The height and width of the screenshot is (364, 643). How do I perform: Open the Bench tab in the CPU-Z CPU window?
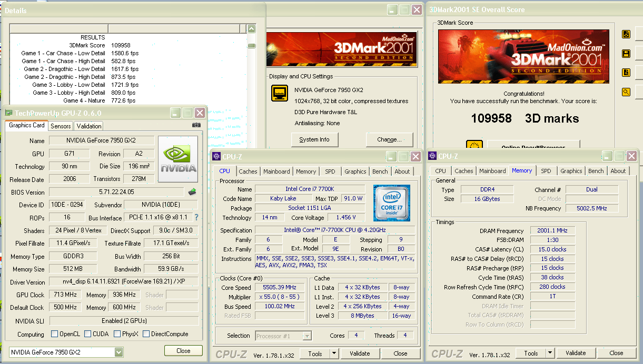pos(380,171)
